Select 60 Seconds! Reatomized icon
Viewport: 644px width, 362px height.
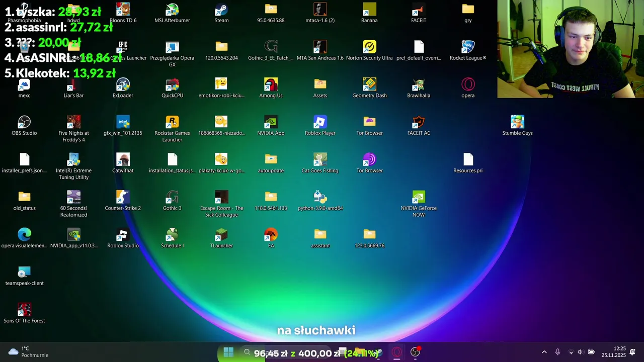tap(73, 204)
